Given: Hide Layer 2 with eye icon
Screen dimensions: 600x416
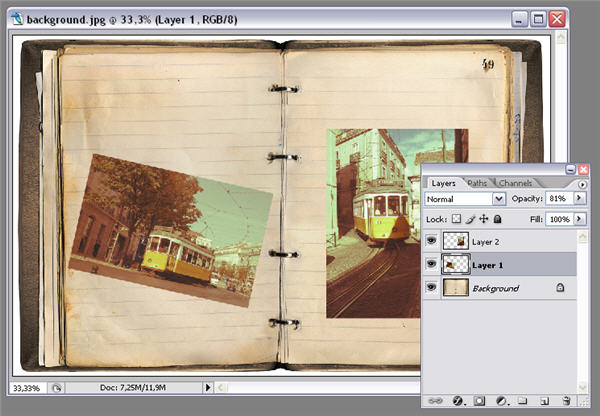Looking at the screenshot, I should click(433, 242).
